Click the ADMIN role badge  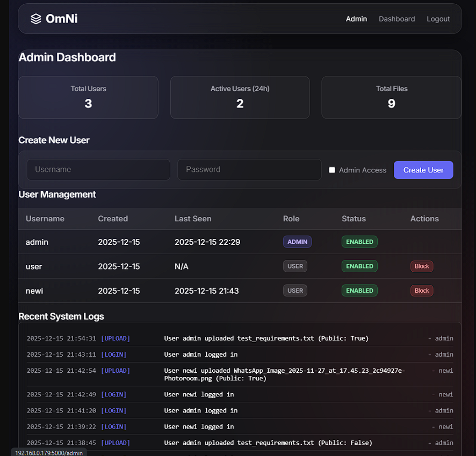pos(297,242)
